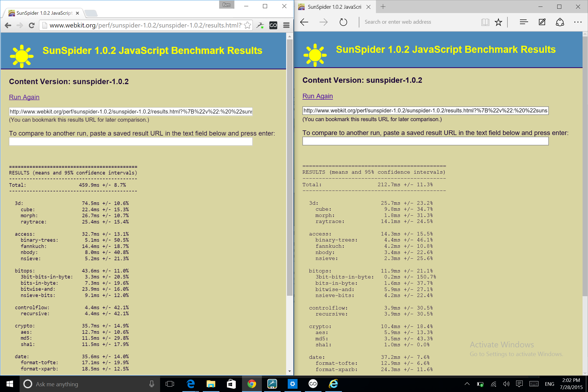588x392 pixels.
Task: Make a Web Note in Edge
Action: coord(542,22)
